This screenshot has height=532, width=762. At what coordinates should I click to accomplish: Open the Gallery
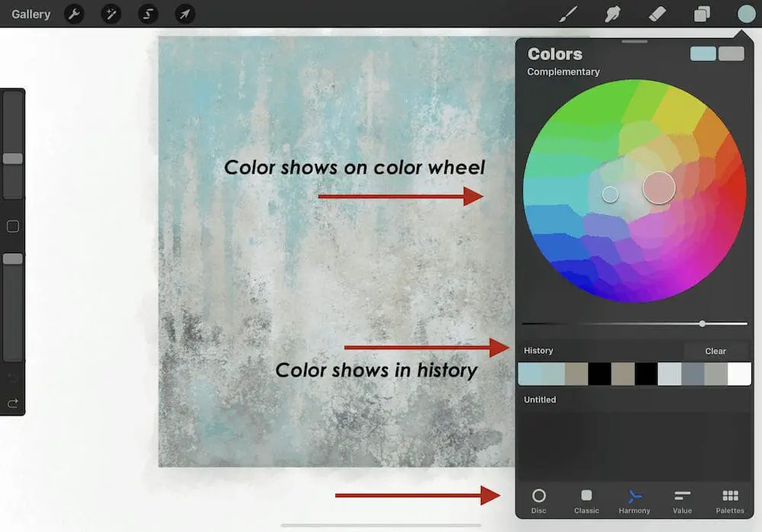point(31,14)
